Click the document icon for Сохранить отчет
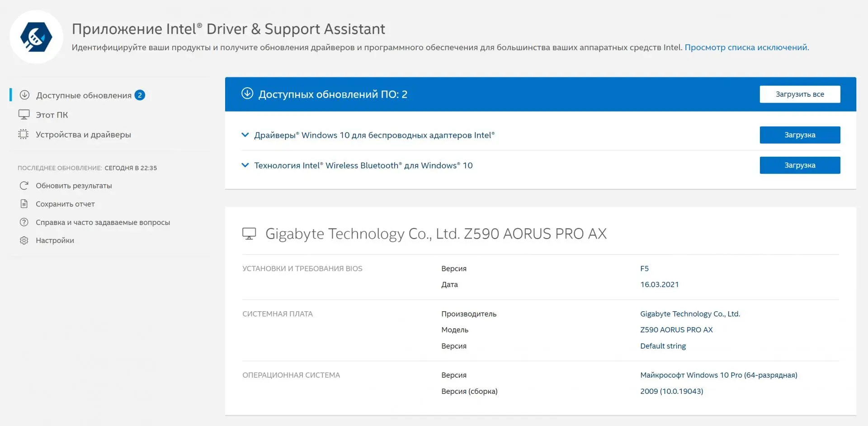Screen dimensions: 868x426 [x=24, y=204]
